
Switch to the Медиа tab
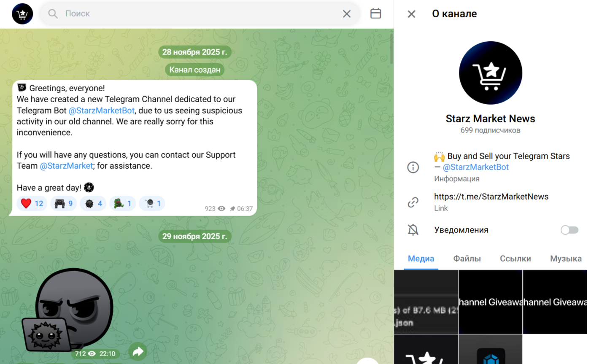pyautogui.click(x=421, y=259)
